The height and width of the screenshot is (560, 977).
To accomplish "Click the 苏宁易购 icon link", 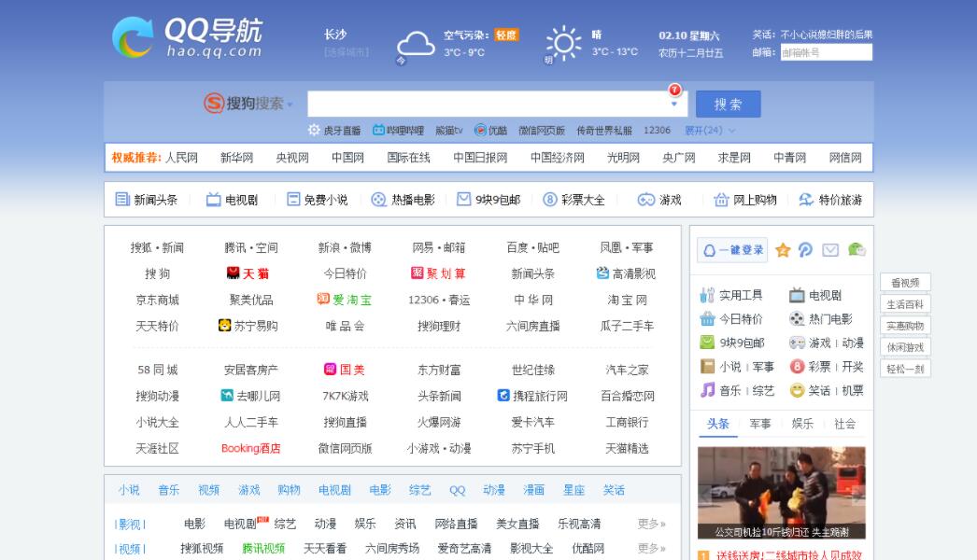I will 248,326.
